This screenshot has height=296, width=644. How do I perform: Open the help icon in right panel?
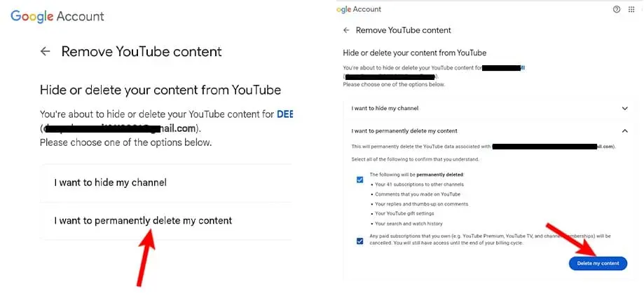point(617,9)
